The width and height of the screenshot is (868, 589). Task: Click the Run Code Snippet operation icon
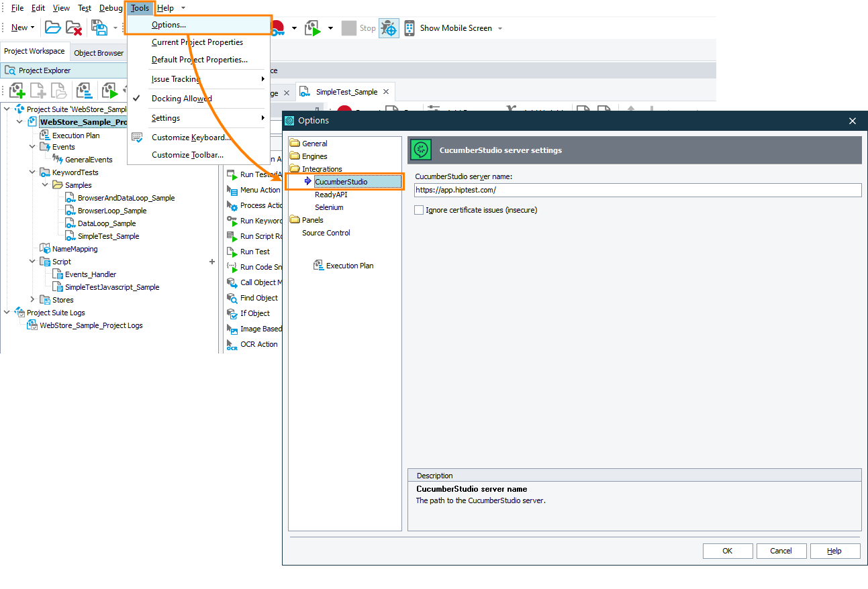click(232, 268)
